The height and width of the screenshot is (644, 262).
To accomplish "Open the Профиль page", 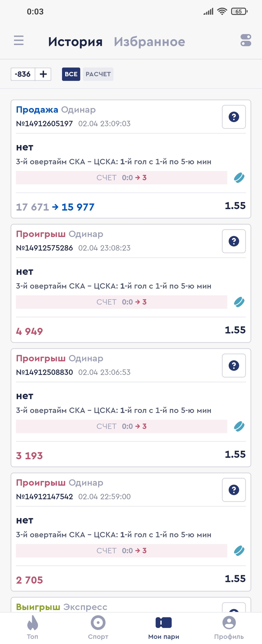I will 229,628.
